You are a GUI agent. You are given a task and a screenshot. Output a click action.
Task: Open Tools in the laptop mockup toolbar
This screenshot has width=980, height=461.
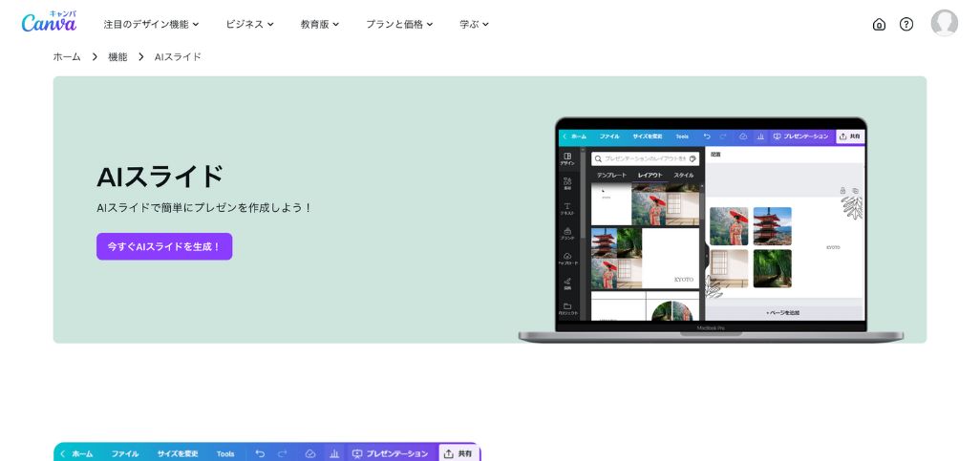click(682, 136)
